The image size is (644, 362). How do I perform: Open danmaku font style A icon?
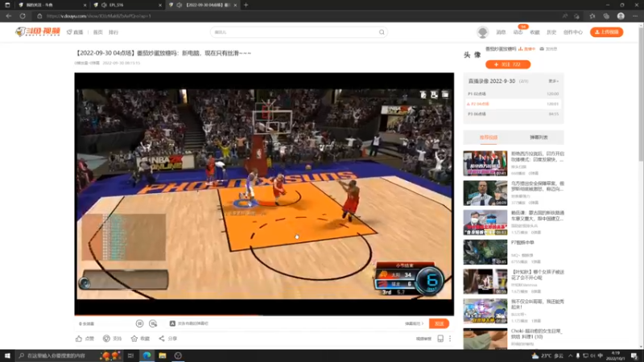[172, 324]
